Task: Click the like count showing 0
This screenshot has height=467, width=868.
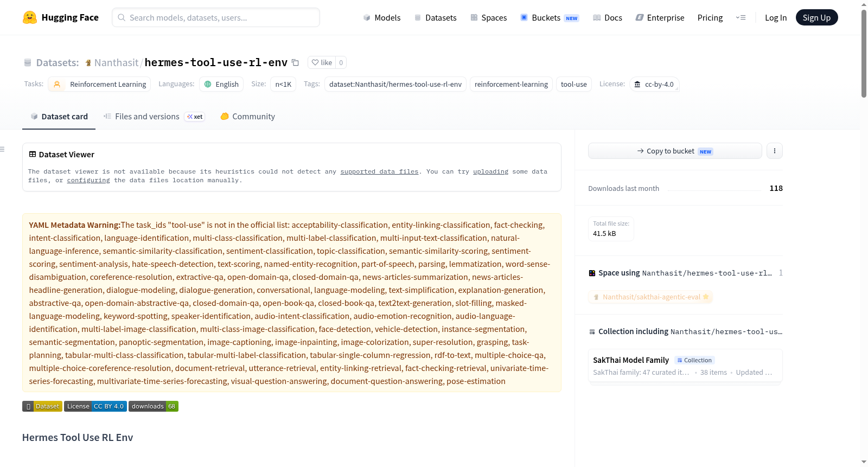Action: (x=341, y=62)
